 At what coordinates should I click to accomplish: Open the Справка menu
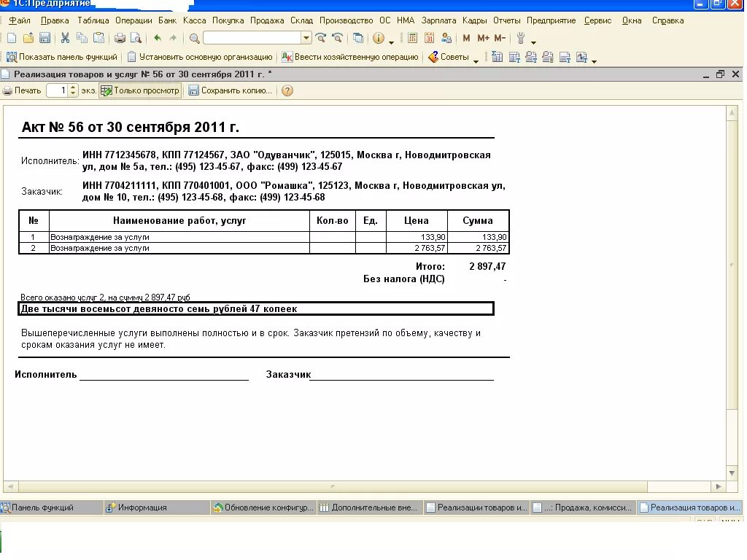[668, 20]
